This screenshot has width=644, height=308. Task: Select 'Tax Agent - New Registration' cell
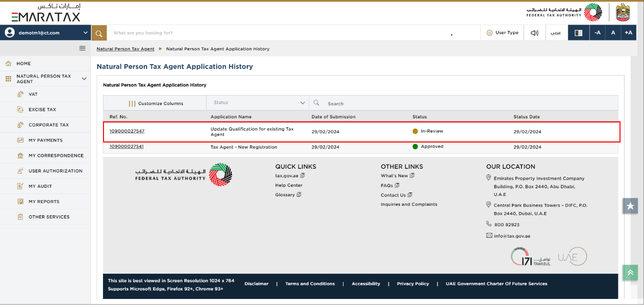click(x=244, y=147)
